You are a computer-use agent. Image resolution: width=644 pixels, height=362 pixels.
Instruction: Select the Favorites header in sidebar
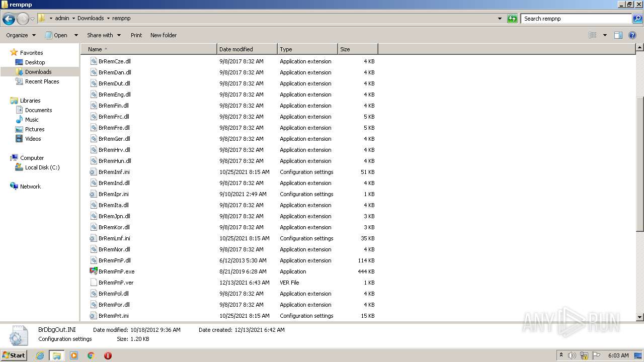click(x=31, y=53)
